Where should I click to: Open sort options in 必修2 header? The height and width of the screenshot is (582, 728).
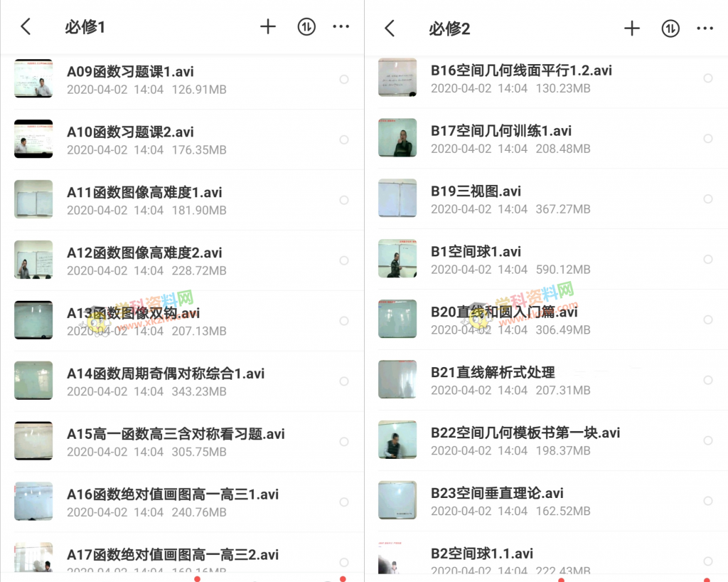[x=670, y=28]
